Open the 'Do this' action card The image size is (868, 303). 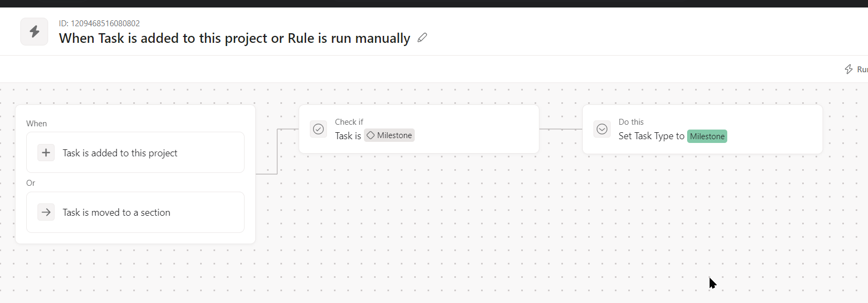point(771,129)
